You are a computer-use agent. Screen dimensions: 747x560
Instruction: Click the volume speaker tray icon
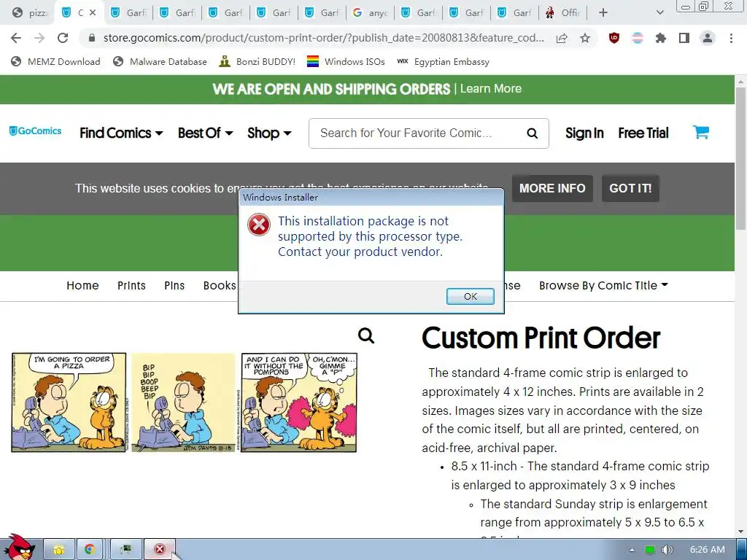coord(667,550)
